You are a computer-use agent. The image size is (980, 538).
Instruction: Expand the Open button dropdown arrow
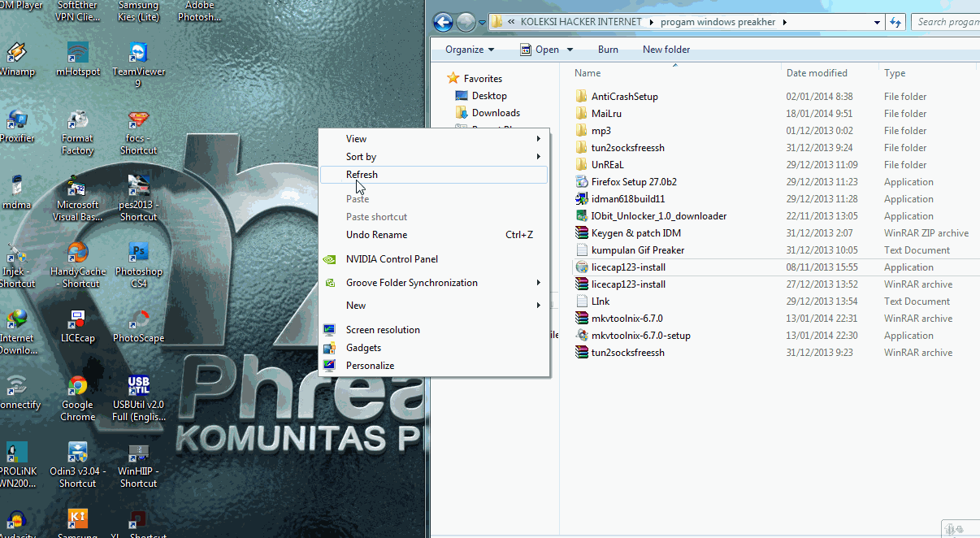(569, 50)
